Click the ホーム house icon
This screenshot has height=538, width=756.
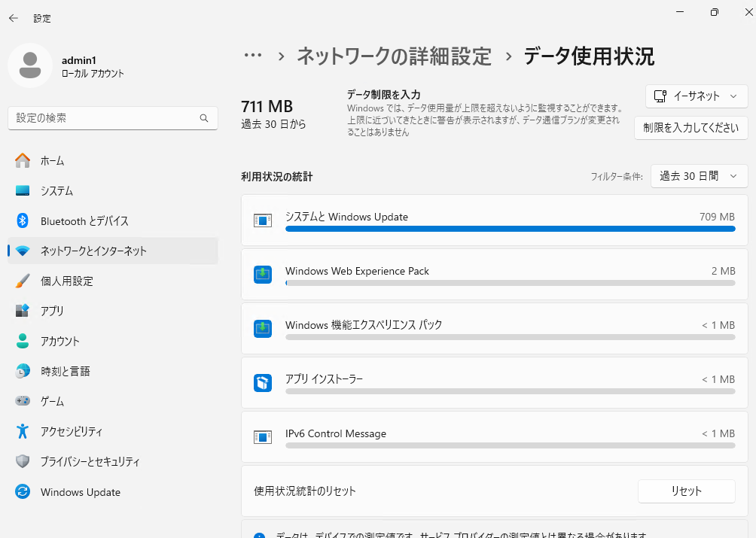pyautogui.click(x=23, y=160)
